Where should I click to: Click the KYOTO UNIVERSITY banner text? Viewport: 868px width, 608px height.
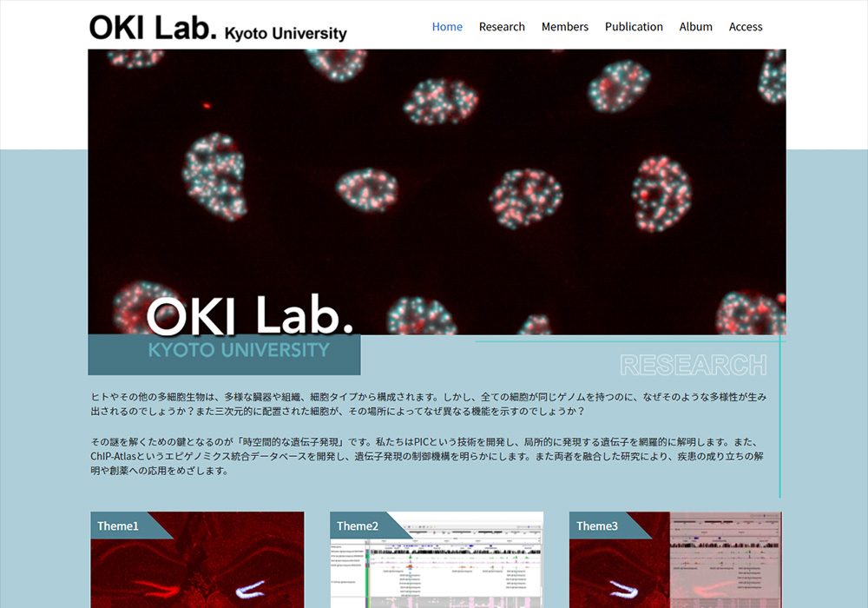[x=239, y=350]
